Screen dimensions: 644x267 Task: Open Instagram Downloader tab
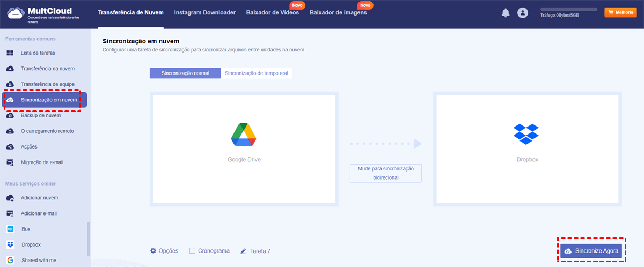click(205, 13)
